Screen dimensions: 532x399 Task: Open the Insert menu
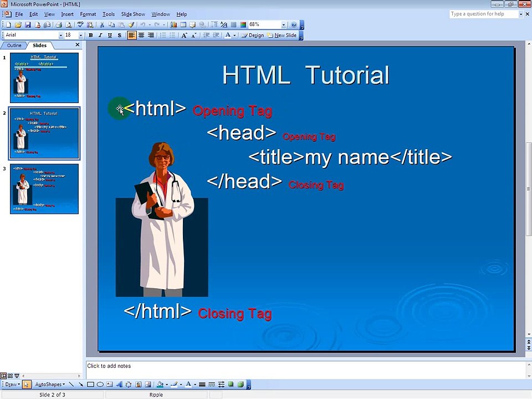pyautogui.click(x=67, y=14)
